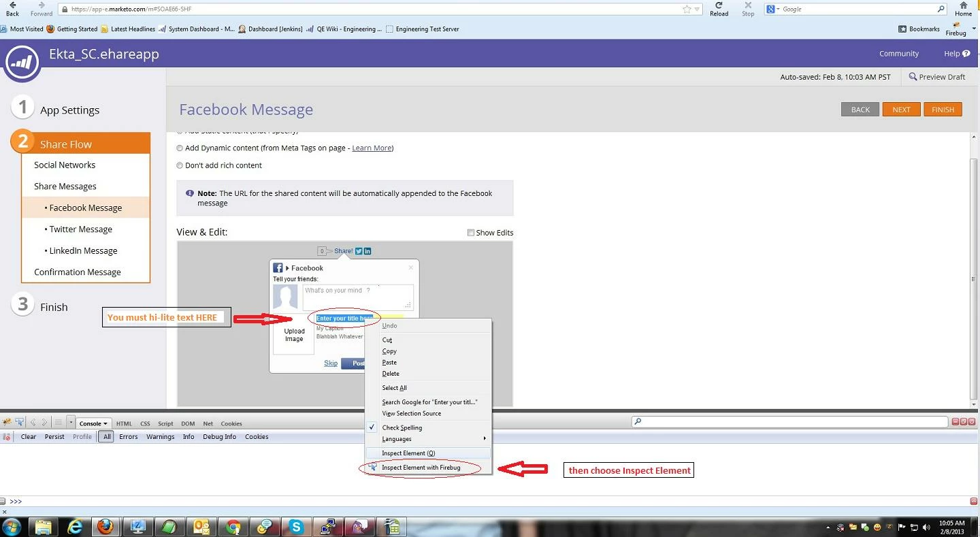Open Google Chrome from the taskbar

click(x=233, y=527)
